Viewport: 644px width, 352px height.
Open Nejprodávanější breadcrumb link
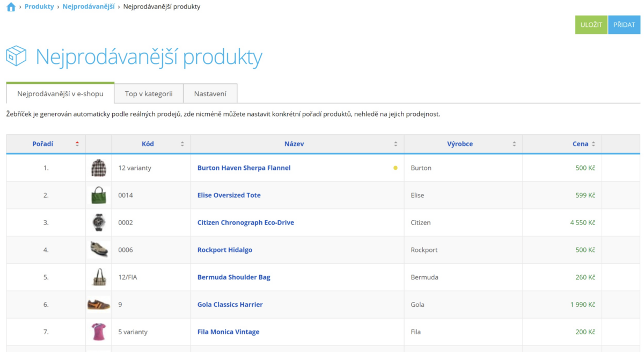(x=89, y=7)
